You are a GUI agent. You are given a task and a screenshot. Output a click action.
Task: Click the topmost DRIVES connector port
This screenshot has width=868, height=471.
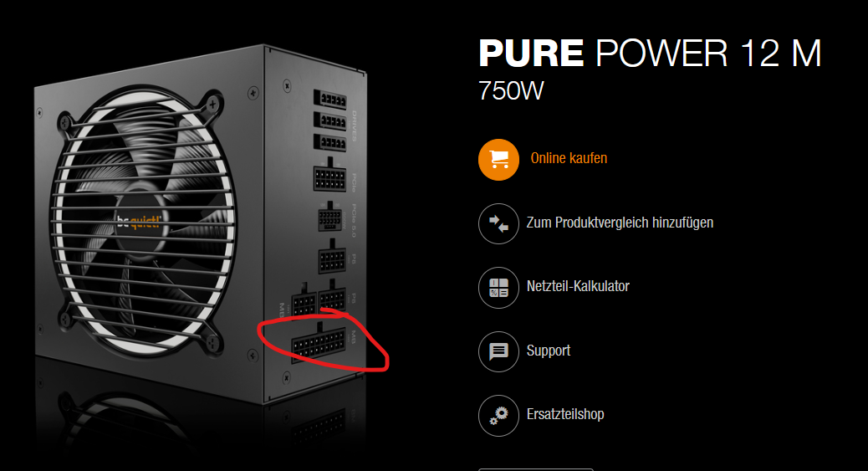(330, 100)
